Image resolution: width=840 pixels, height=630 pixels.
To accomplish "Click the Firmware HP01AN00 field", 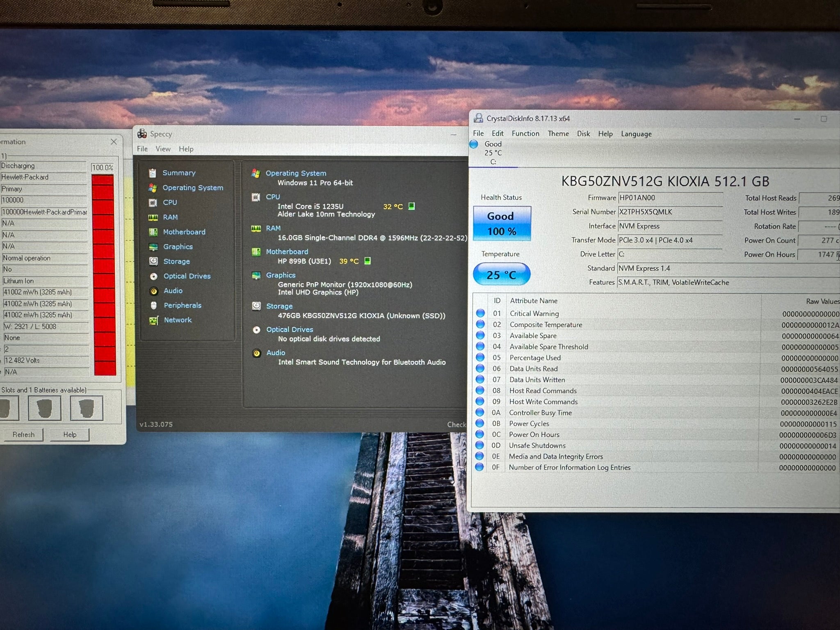I will click(x=670, y=198).
